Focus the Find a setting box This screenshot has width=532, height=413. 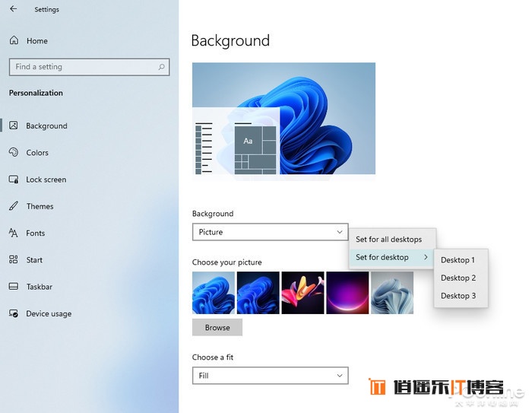89,67
